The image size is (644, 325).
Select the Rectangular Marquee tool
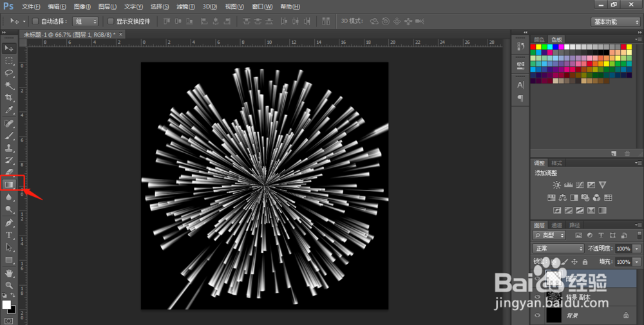coord(8,60)
